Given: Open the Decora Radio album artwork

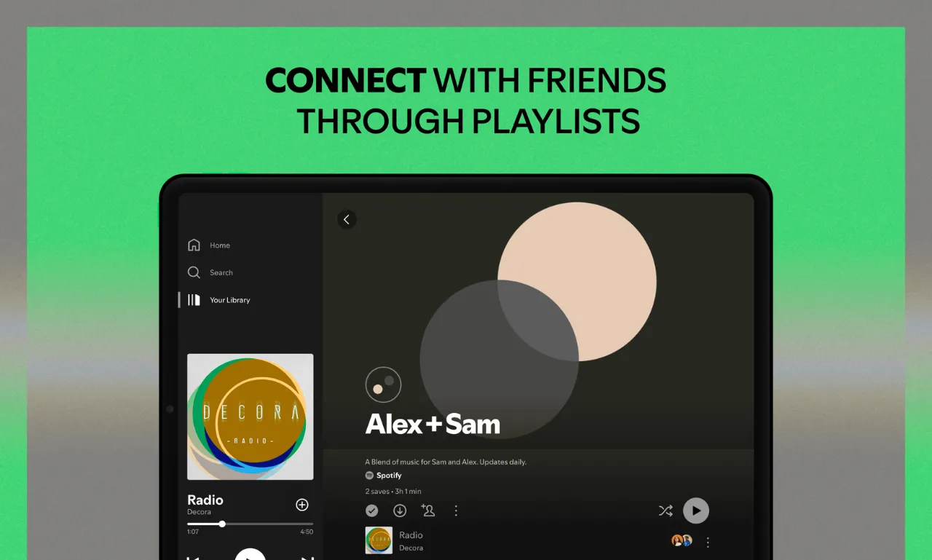Looking at the screenshot, I should [250, 417].
